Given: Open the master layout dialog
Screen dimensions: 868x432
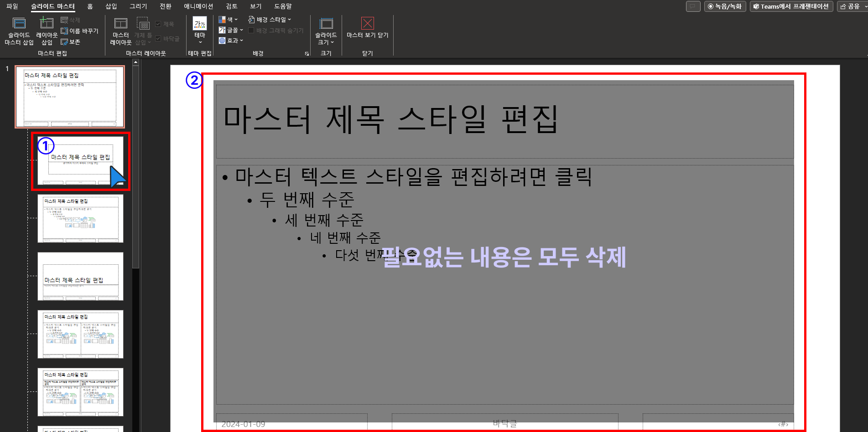Looking at the screenshot, I should coord(121,31).
